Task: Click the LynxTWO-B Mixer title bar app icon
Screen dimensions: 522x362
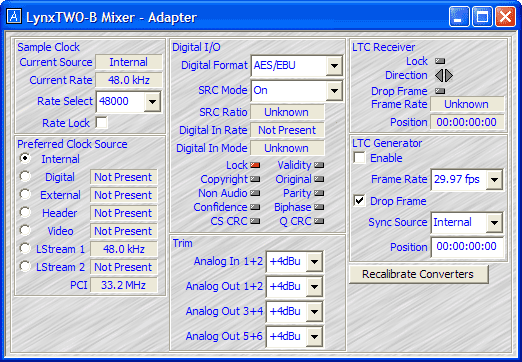Action: click(x=14, y=16)
